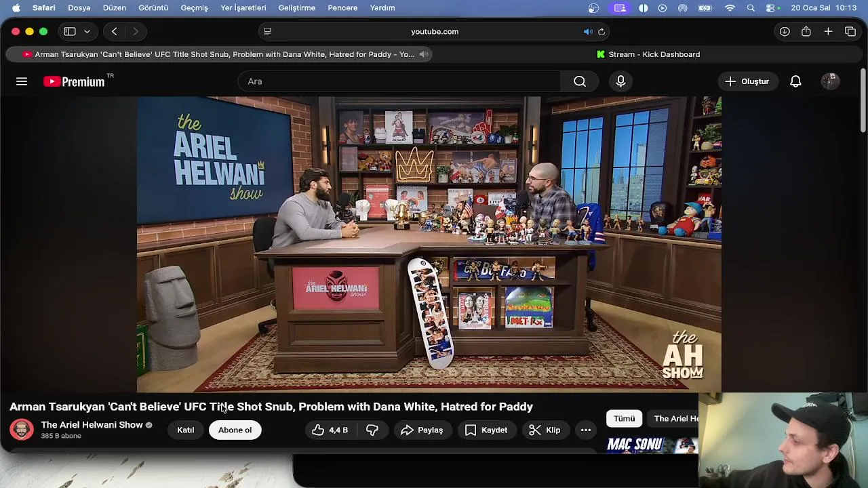868x488 pixels.
Task: Open more actions three-dot menu
Action: (x=586, y=430)
